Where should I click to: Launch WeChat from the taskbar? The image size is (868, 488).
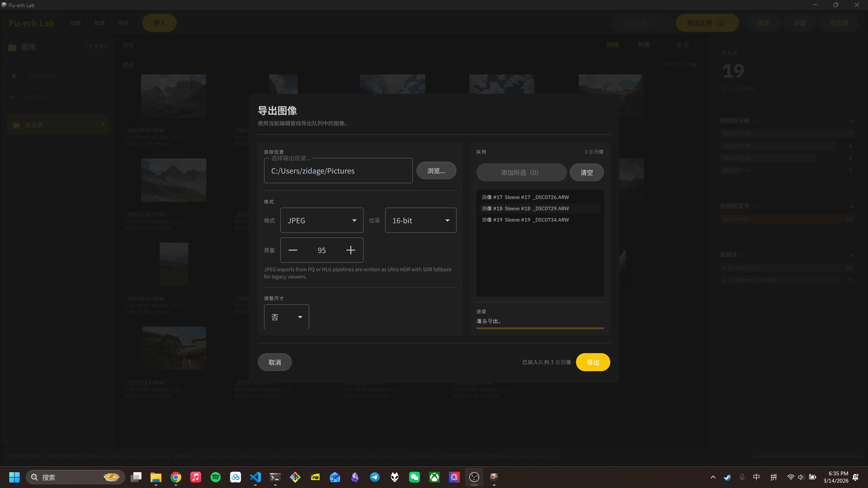(x=415, y=477)
